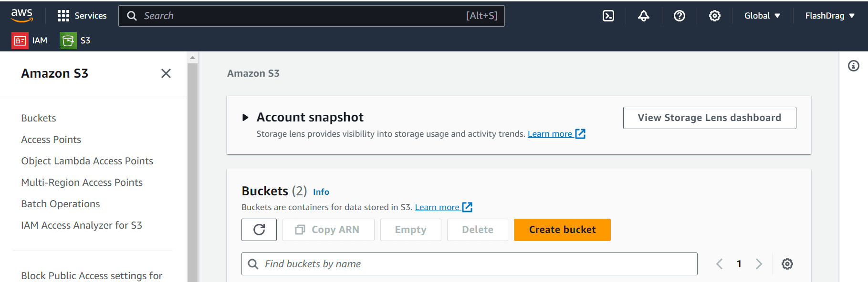
Task: Open the notifications bell
Action: [x=644, y=16]
